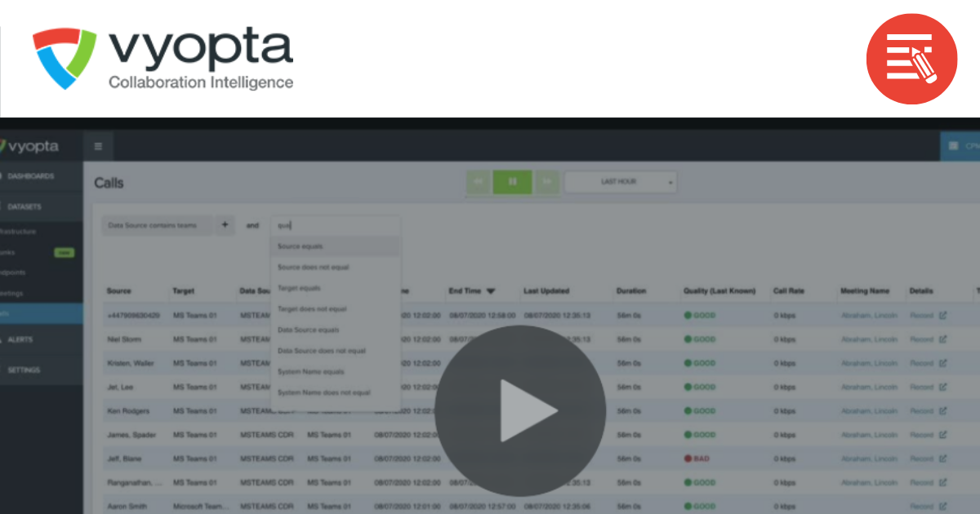
Task: Click the filter search input field
Action: [336, 226]
